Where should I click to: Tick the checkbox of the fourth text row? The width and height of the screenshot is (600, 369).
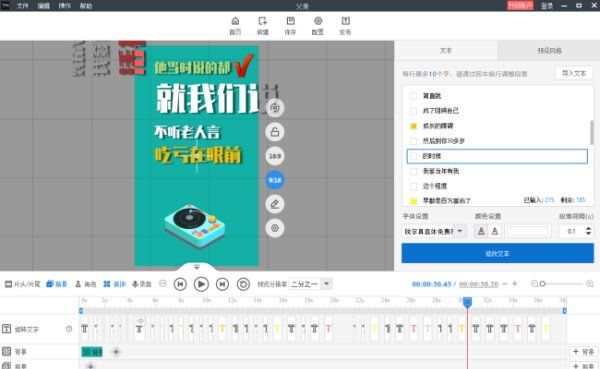pyautogui.click(x=413, y=141)
